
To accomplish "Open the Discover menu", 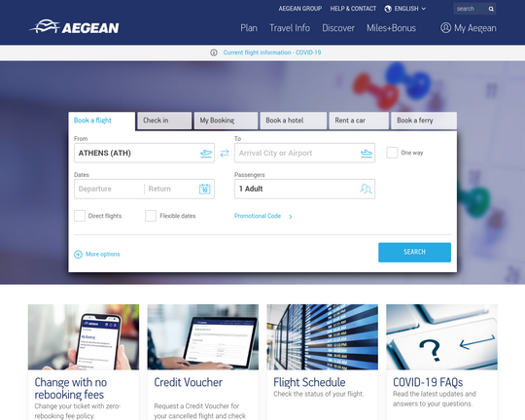I will tap(338, 28).
